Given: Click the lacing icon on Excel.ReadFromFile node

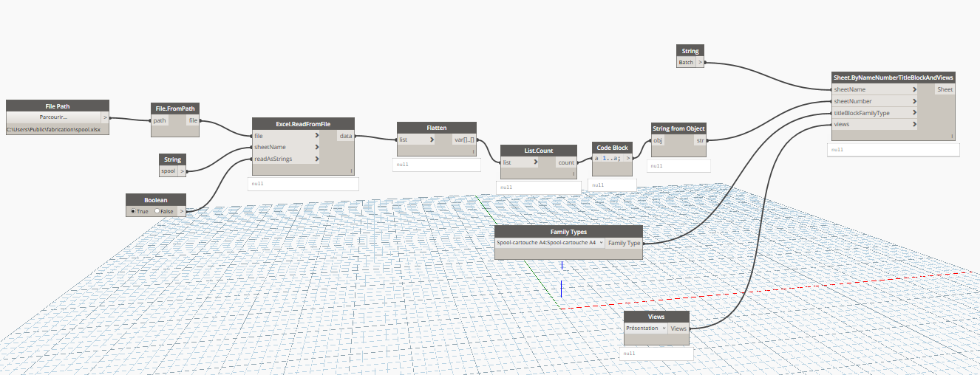Looking at the screenshot, I should coord(350,171).
